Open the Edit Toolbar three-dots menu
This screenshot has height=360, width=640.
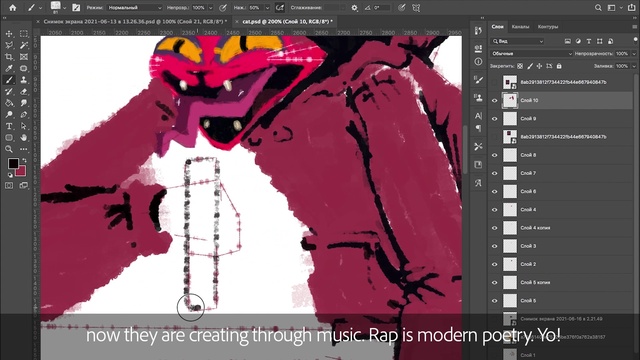[24, 149]
